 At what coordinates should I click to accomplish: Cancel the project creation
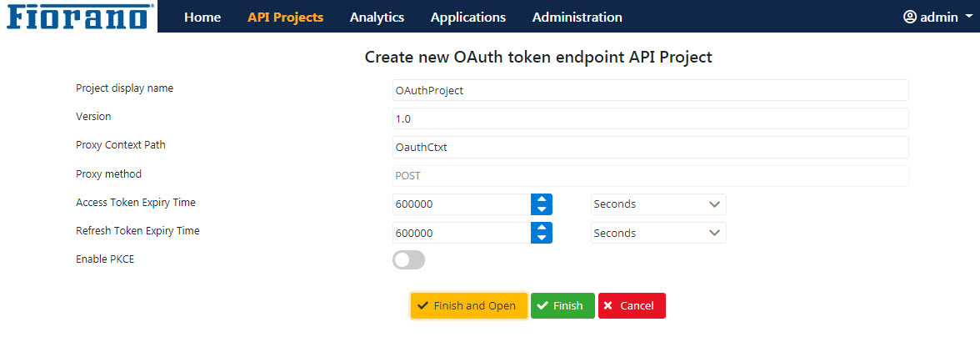point(632,306)
